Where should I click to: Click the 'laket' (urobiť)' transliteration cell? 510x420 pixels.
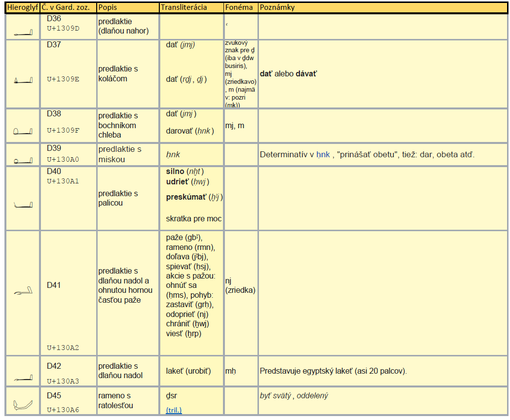188,371
